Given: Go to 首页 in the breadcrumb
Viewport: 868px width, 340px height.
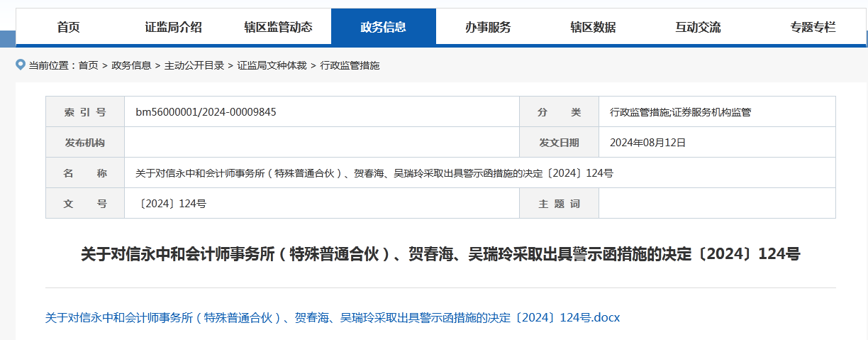Looking at the screenshot, I should coord(89,65).
